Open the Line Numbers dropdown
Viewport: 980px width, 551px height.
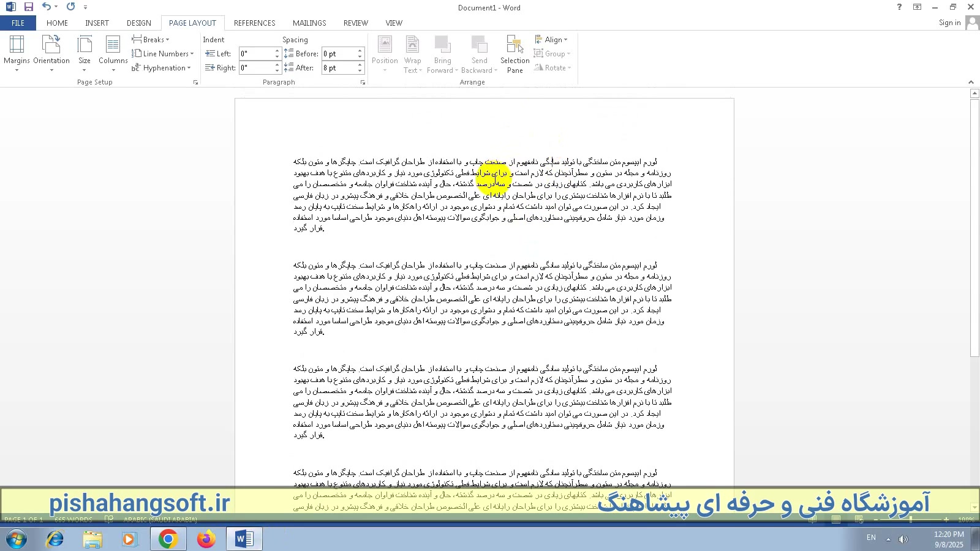click(163, 54)
